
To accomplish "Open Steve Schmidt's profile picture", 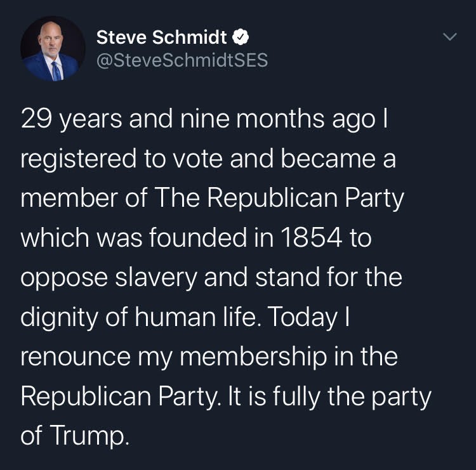I will [53, 48].
